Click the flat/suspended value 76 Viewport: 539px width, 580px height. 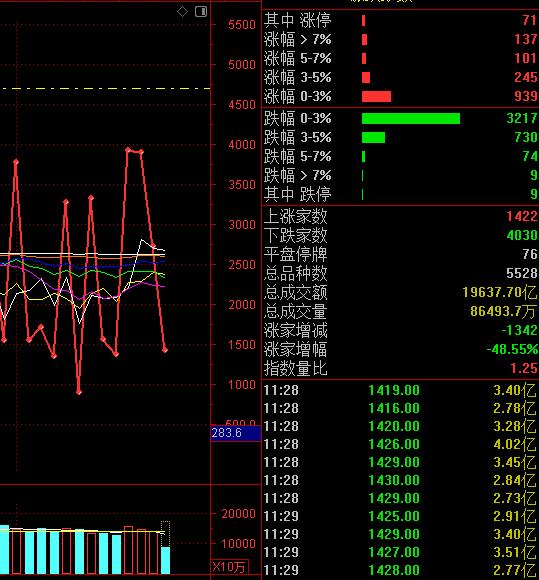[529, 254]
